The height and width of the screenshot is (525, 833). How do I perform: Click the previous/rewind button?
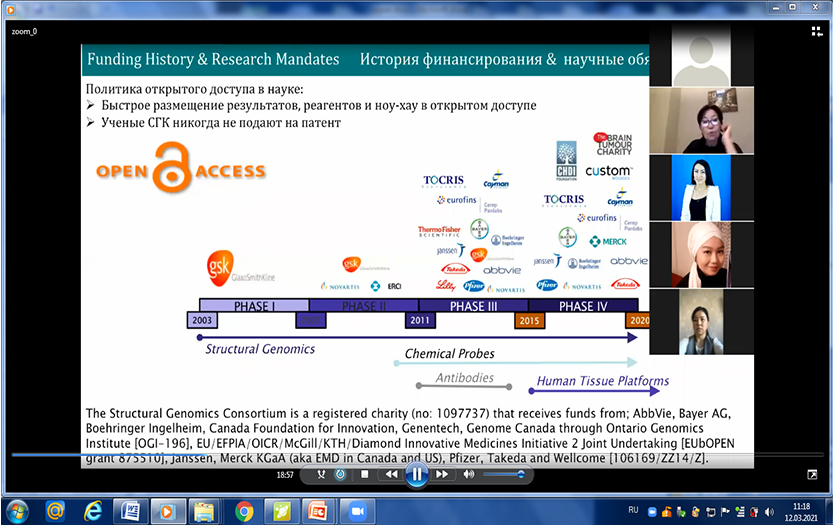click(x=392, y=474)
